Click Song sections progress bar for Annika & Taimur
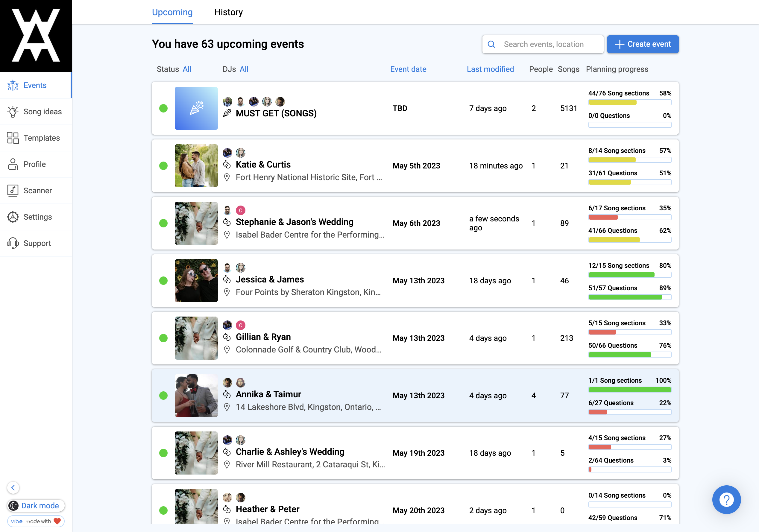This screenshot has height=532, width=759. click(630, 390)
